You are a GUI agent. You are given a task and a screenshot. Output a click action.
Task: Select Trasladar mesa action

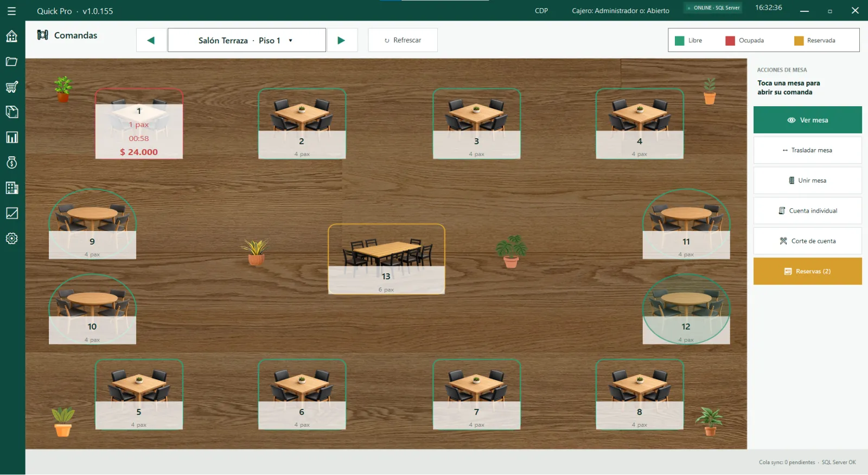click(x=807, y=150)
